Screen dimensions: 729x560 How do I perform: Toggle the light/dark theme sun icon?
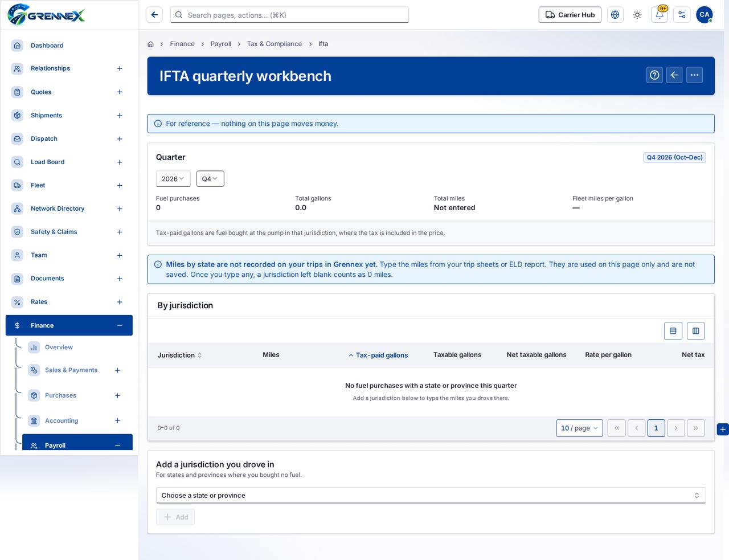tap(637, 15)
